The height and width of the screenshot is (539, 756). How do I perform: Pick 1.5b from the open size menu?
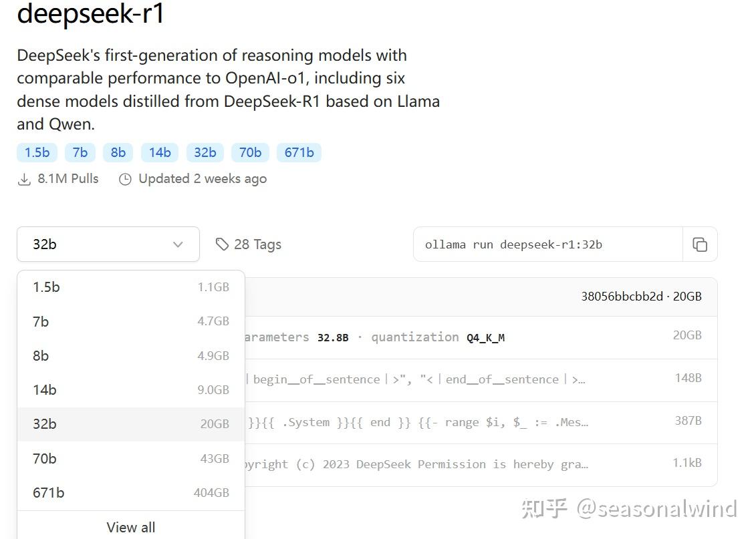click(x=45, y=287)
